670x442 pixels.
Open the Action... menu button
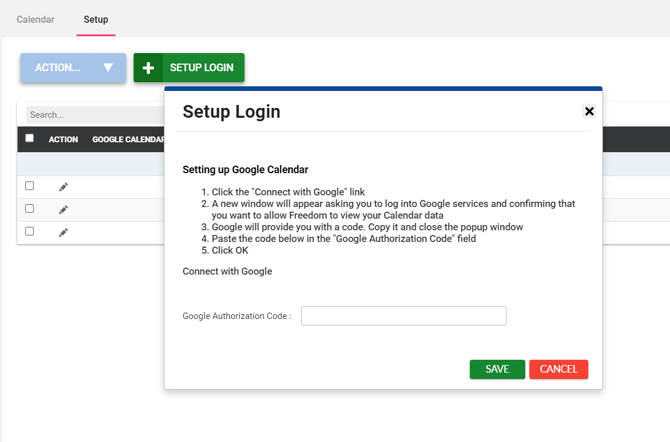57,68
